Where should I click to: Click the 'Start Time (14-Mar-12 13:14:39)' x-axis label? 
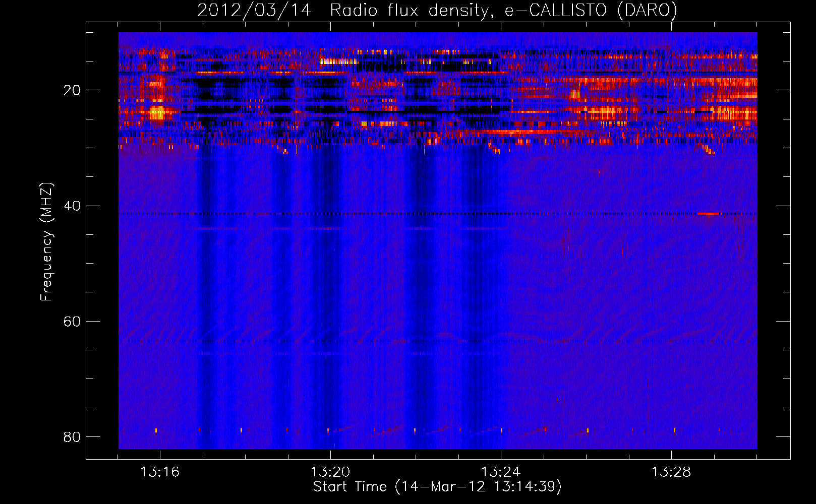(x=437, y=487)
